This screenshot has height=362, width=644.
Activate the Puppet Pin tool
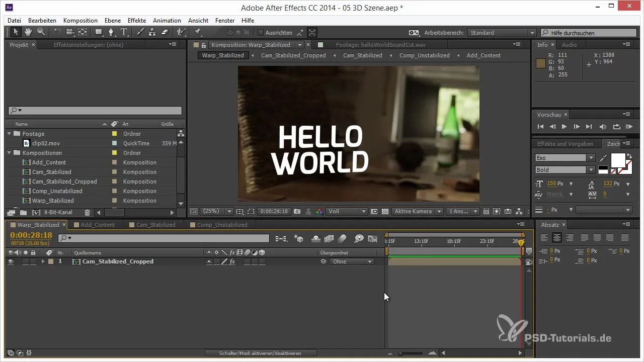[x=197, y=32]
